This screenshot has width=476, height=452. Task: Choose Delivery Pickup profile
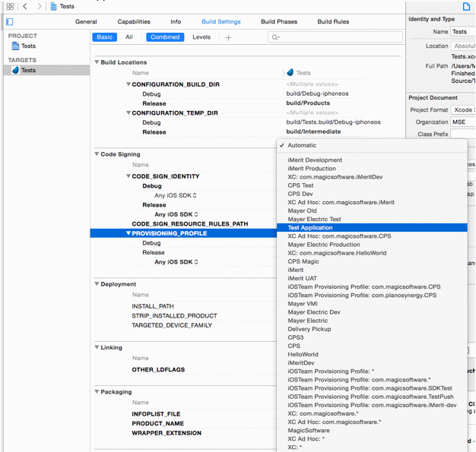(372, 329)
